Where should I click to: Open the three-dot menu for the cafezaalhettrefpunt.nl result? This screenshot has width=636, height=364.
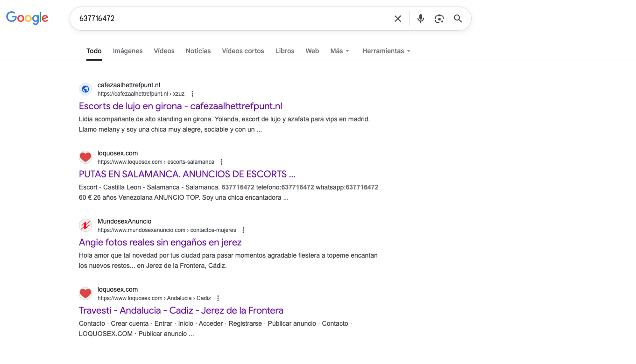(x=192, y=94)
